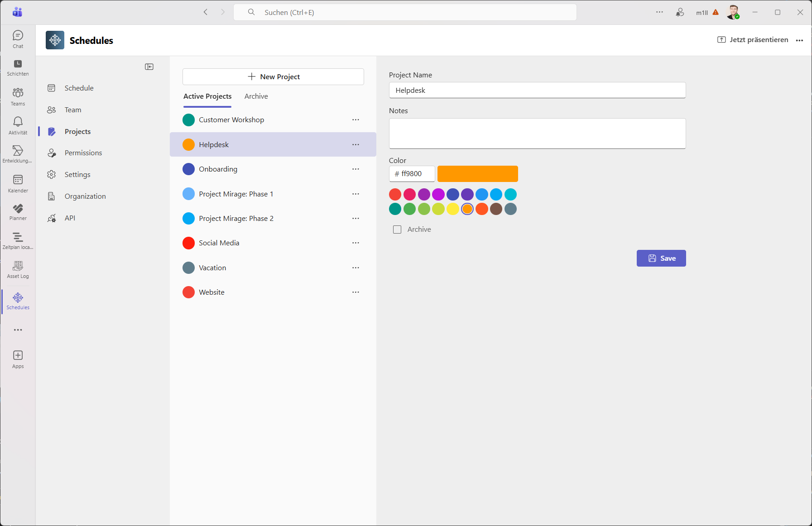Open the API navigation item

[70, 218]
